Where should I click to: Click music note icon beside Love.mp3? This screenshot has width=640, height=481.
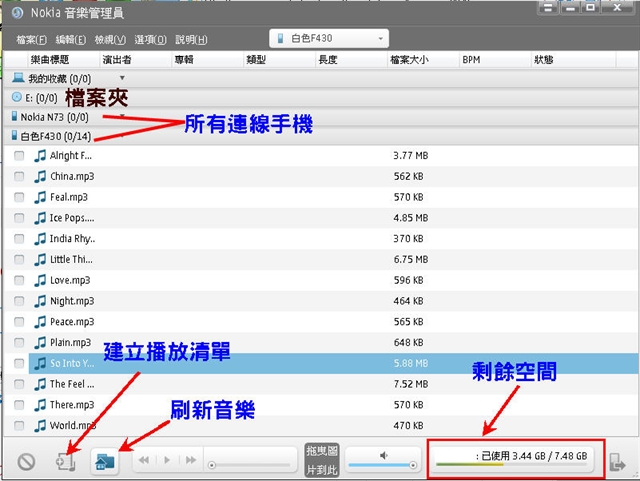coord(40,280)
